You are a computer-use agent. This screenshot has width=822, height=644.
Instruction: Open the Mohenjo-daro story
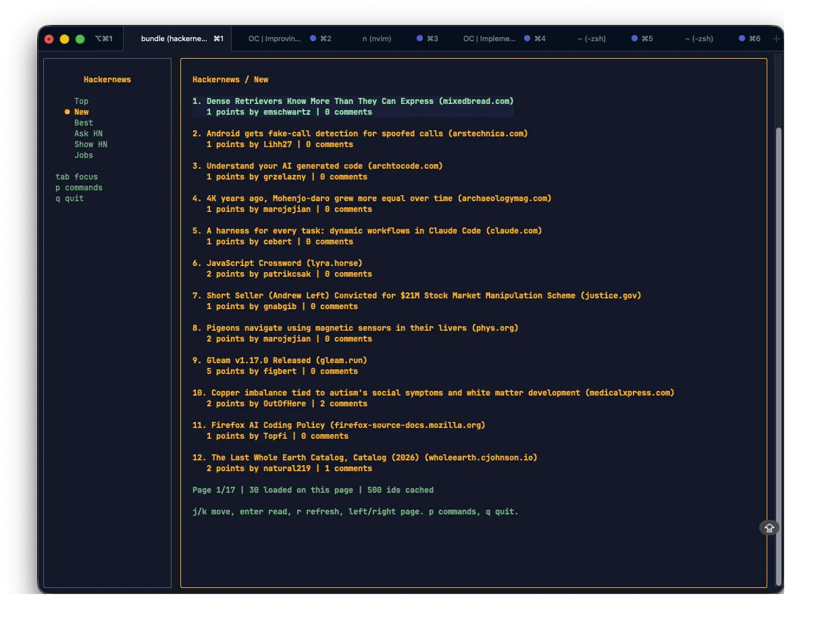point(371,198)
